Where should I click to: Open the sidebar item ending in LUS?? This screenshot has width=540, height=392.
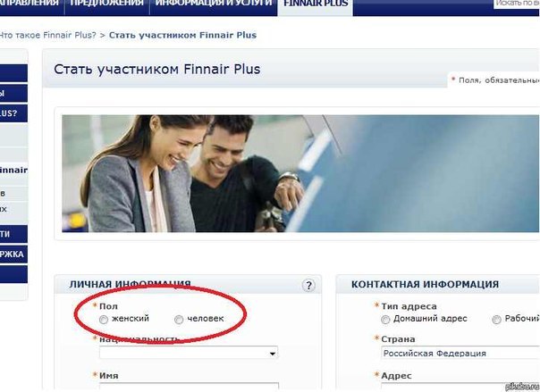click(13, 113)
